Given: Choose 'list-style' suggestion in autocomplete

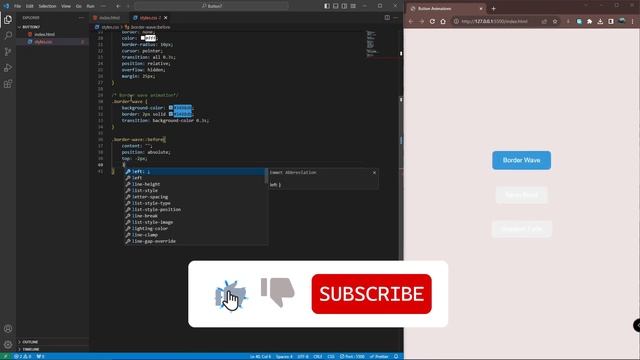Looking at the screenshot, I should (x=195, y=191).
